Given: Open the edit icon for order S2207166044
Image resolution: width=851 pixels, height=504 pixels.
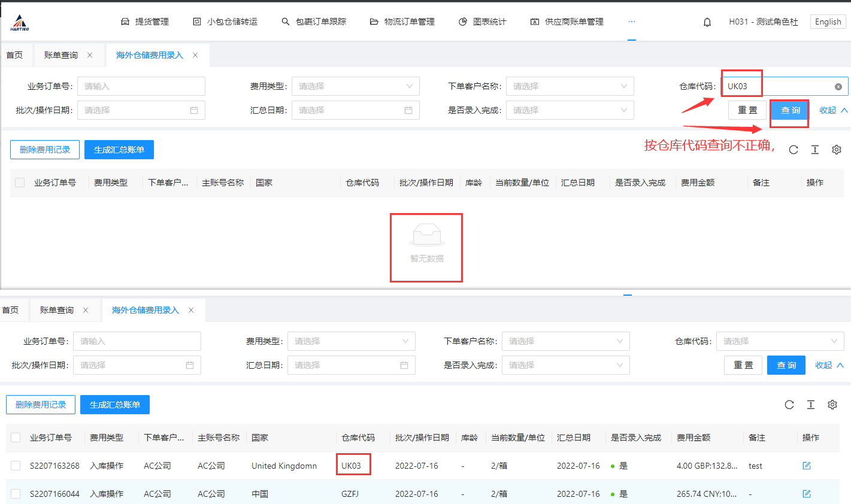Looking at the screenshot, I should point(806,494).
